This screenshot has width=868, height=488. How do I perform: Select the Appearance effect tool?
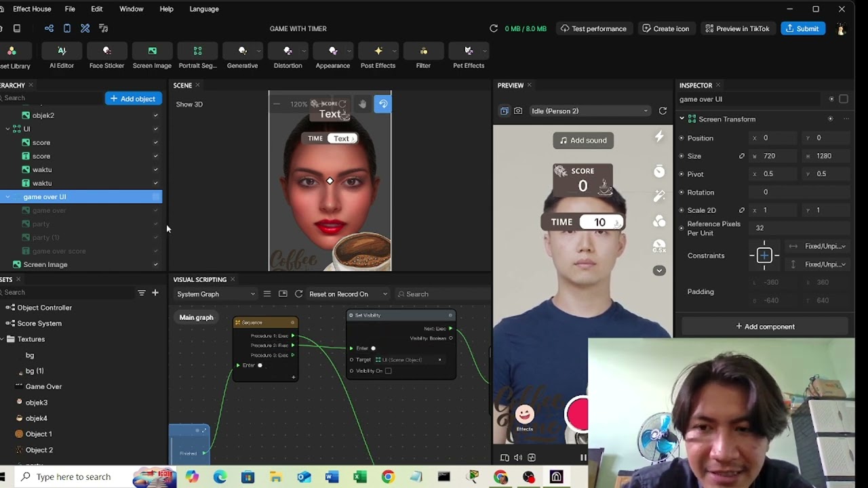[x=333, y=57]
